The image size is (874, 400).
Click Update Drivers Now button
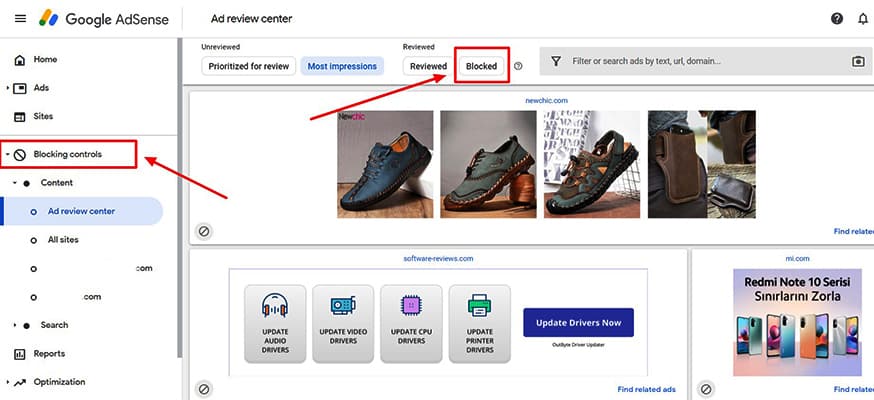point(578,323)
